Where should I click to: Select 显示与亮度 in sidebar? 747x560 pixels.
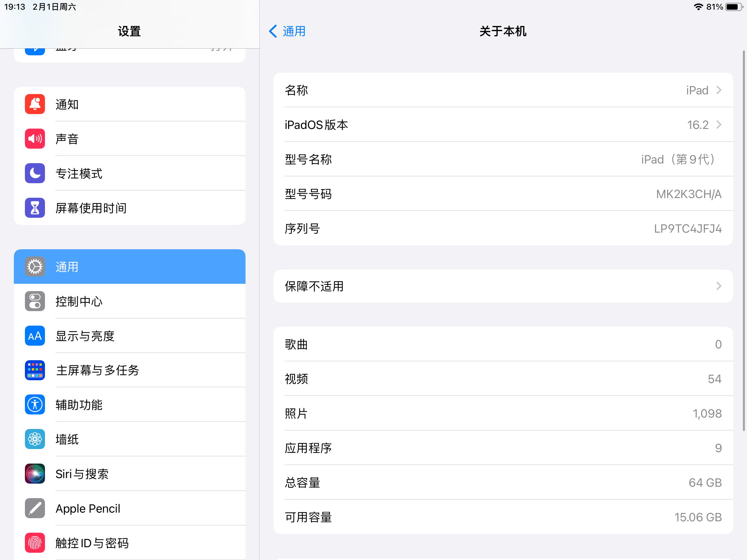[130, 336]
